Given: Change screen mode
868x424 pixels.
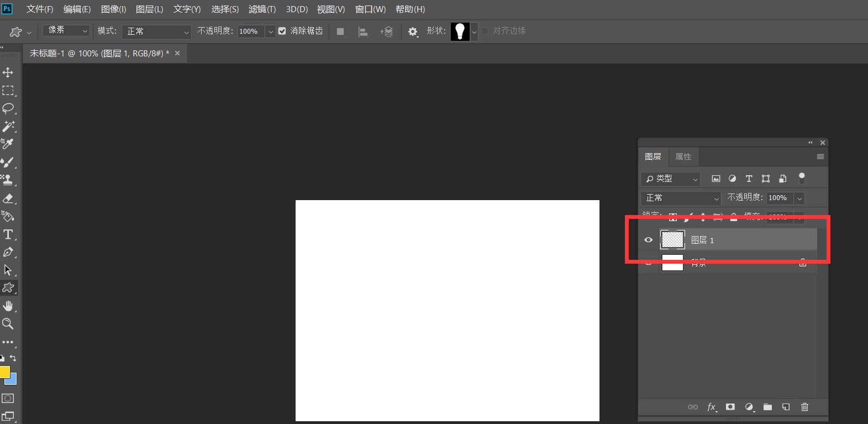Looking at the screenshot, I should (x=8, y=416).
